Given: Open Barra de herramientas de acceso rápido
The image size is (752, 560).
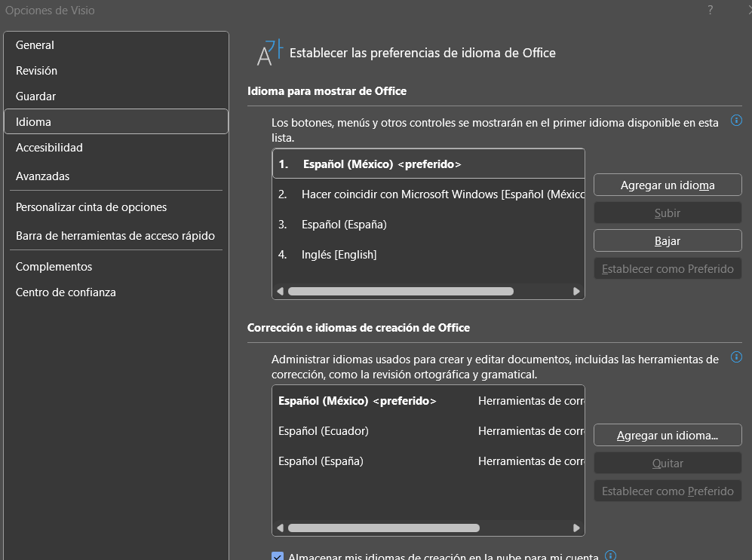Looking at the screenshot, I should tap(115, 236).
